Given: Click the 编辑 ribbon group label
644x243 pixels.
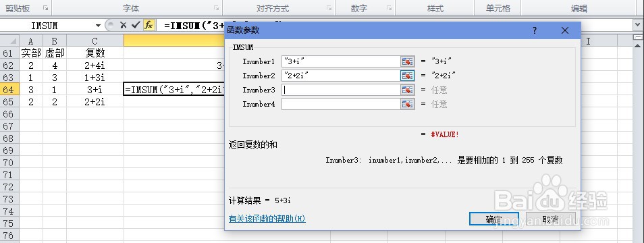Looking at the screenshot, I should coord(579,8).
